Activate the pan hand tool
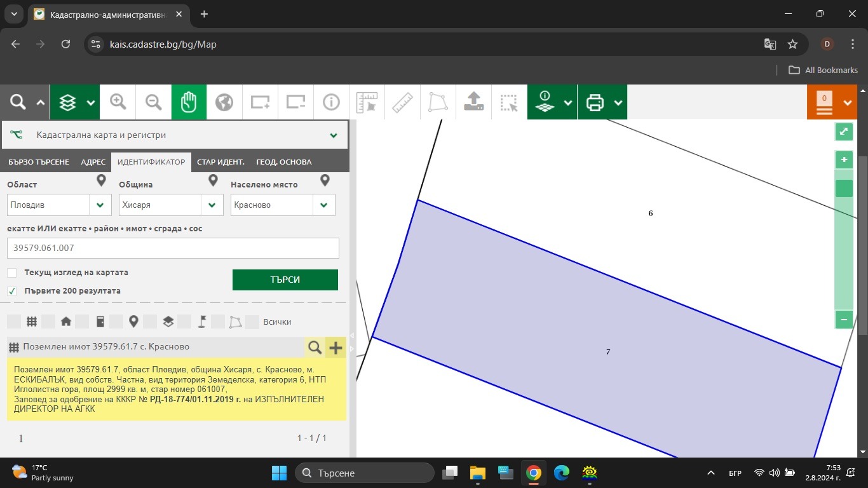Image resolution: width=868 pixels, height=488 pixels. (189, 102)
